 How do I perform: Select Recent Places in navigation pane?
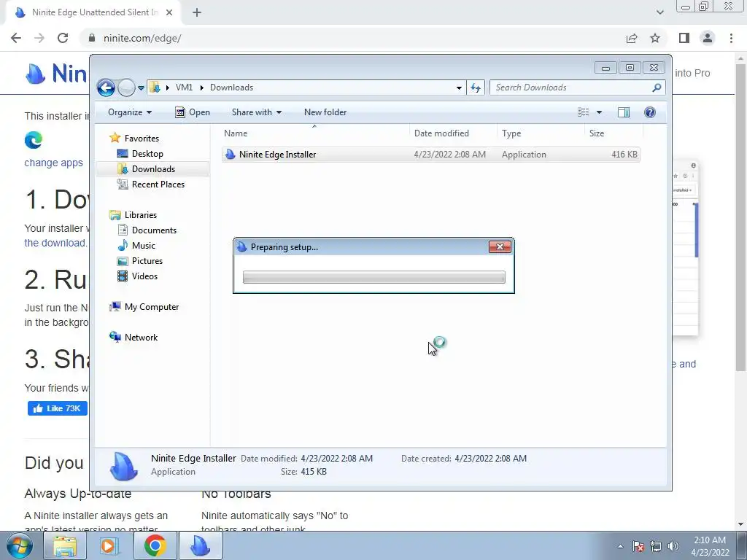tap(158, 184)
